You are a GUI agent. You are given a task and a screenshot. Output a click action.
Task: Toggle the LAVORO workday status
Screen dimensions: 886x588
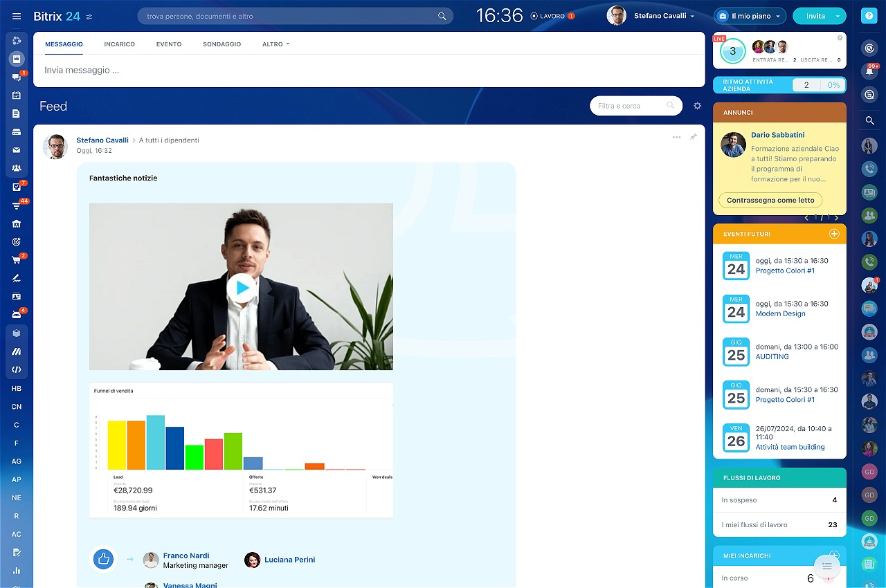point(552,16)
